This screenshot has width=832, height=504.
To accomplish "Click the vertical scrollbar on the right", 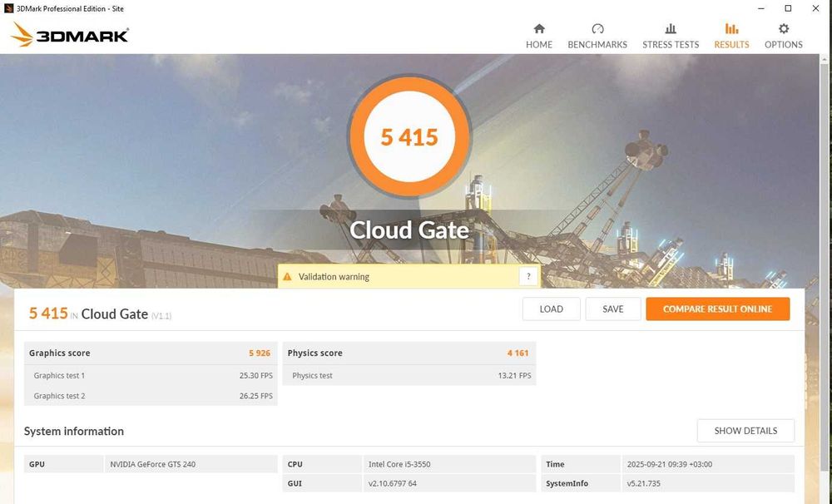I will coord(825,250).
